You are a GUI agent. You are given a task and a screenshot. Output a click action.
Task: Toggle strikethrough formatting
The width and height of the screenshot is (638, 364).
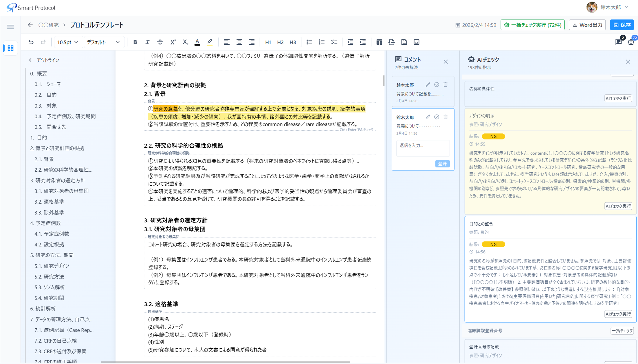[x=160, y=42]
